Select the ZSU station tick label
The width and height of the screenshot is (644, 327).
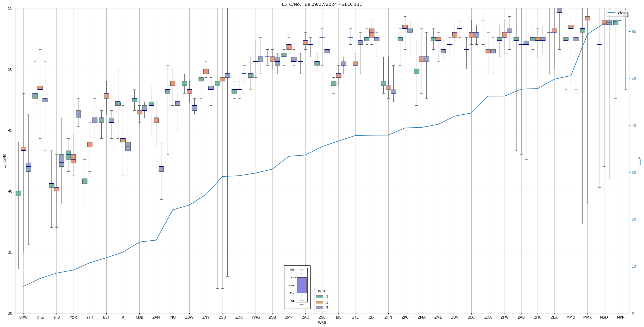coord(223,317)
